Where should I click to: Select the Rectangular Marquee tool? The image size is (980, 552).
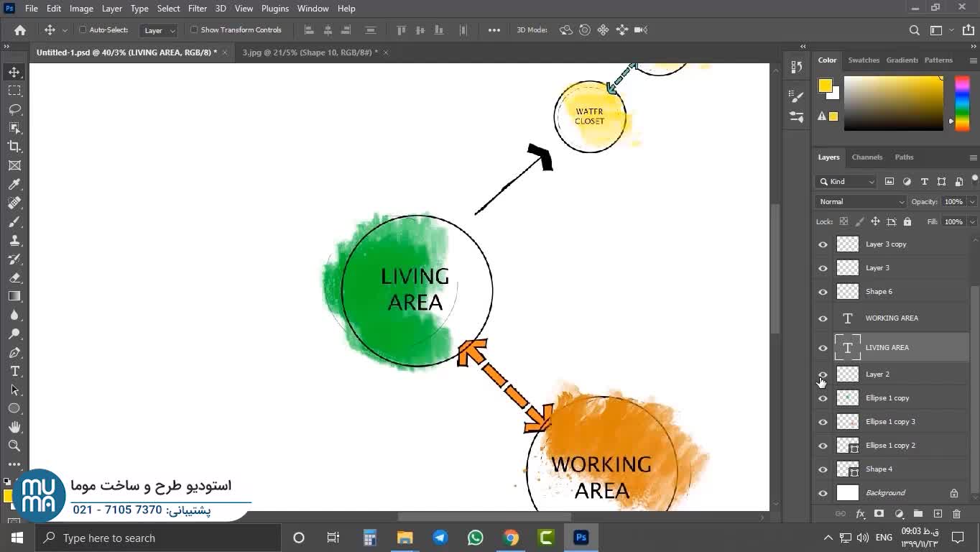pyautogui.click(x=14, y=91)
